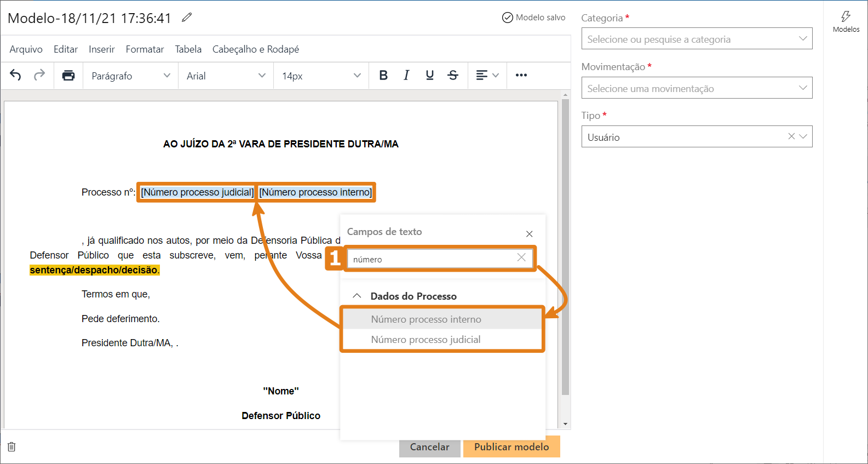Open the Modelos lightning panel
The height and width of the screenshot is (464, 868).
click(846, 22)
